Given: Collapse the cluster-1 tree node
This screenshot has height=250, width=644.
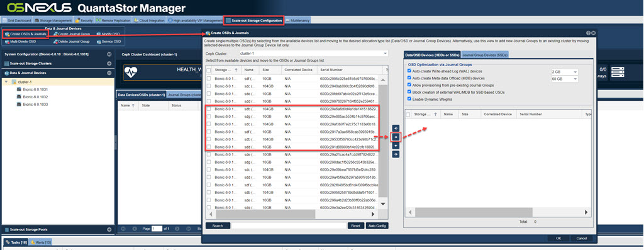Looking at the screenshot, I should click(6, 82).
